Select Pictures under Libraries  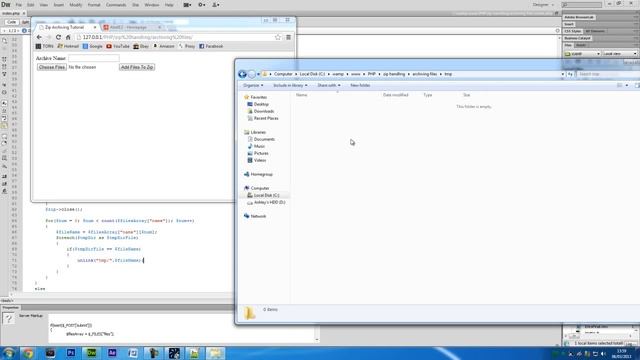[x=258, y=153]
